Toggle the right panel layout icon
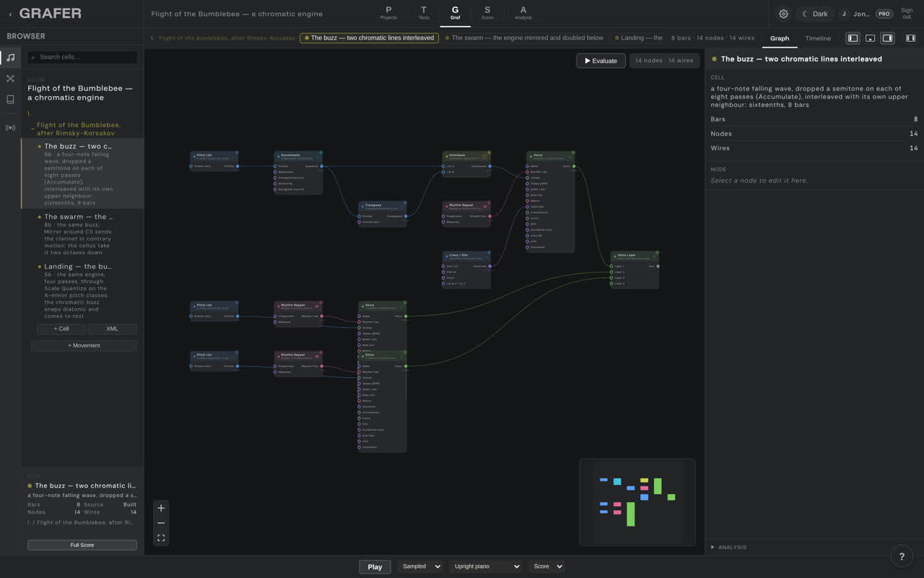This screenshot has width=924, height=578. click(888, 38)
